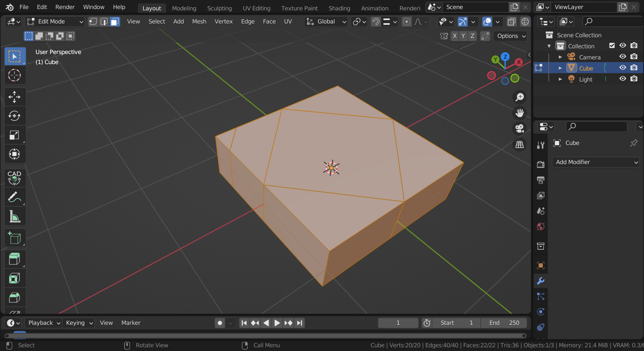Choose the Rotate tool
This screenshot has height=351, width=644.
point(14,116)
